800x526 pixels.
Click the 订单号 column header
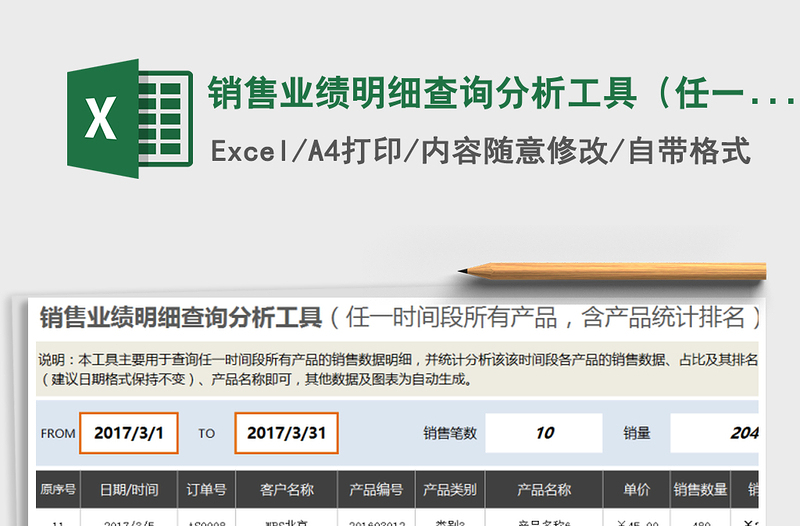(x=206, y=489)
